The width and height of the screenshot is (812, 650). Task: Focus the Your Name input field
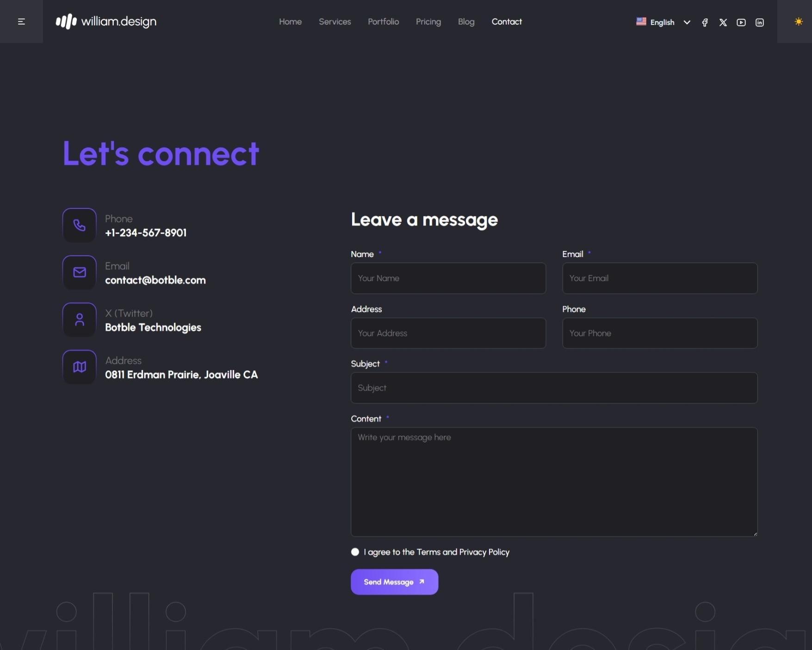(x=448, y=278)
